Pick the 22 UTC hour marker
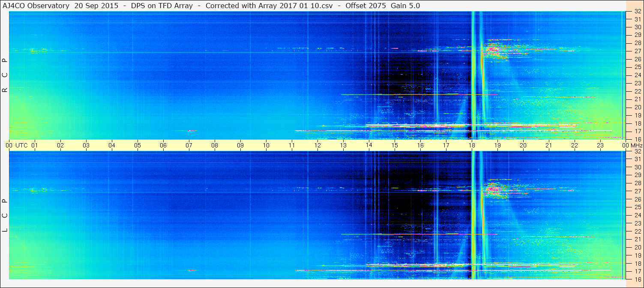Viewport: 644px width, 288px height. coord(575,145)
